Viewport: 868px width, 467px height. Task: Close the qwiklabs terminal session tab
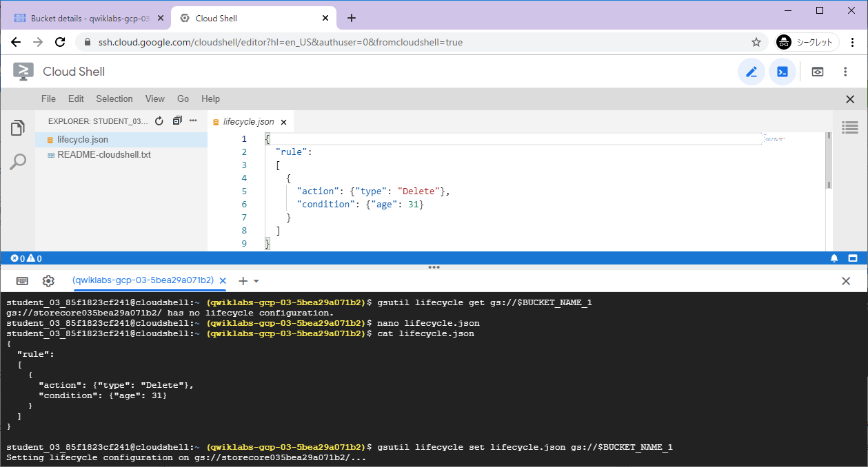223,281
